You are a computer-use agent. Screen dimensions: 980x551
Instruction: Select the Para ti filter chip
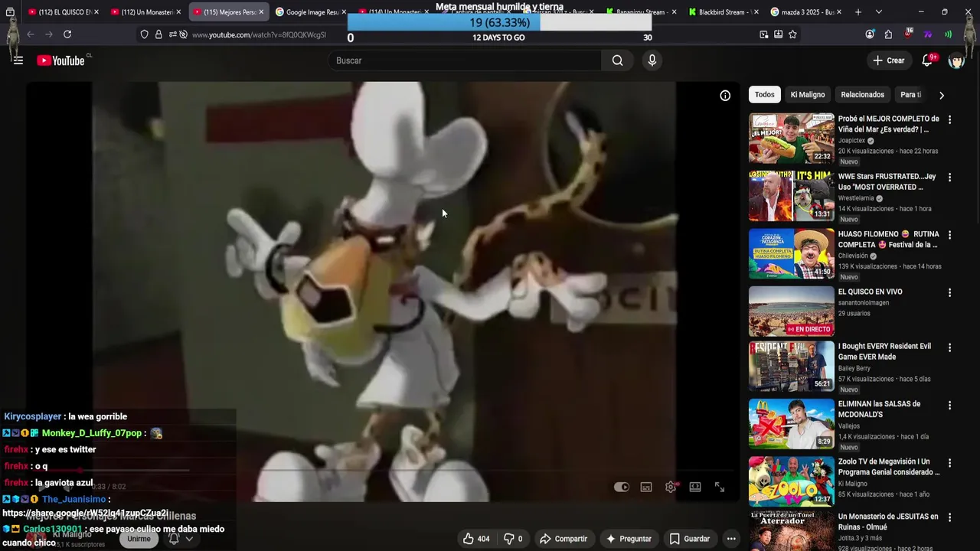[910, 95]
